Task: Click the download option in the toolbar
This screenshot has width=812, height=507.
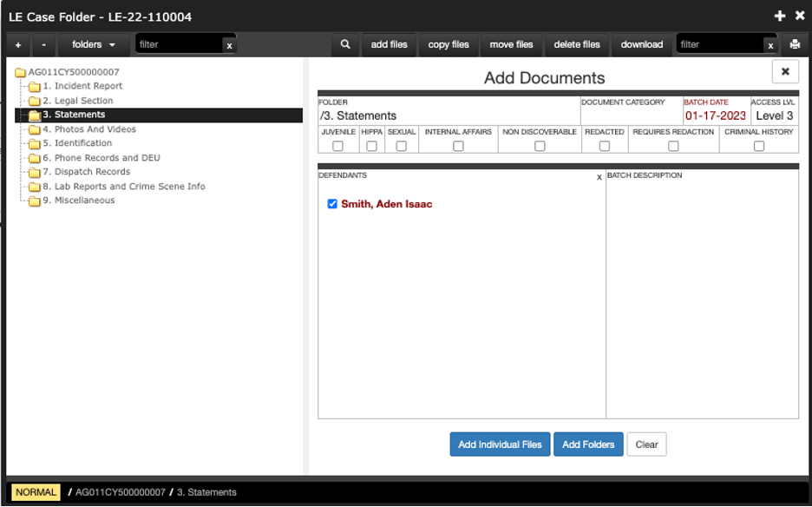Action: 641,44
